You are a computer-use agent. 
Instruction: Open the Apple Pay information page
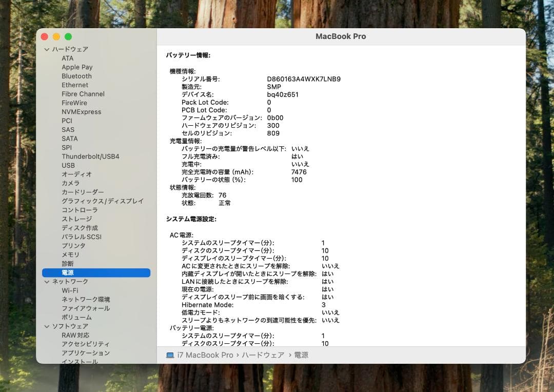coord(77,67)
